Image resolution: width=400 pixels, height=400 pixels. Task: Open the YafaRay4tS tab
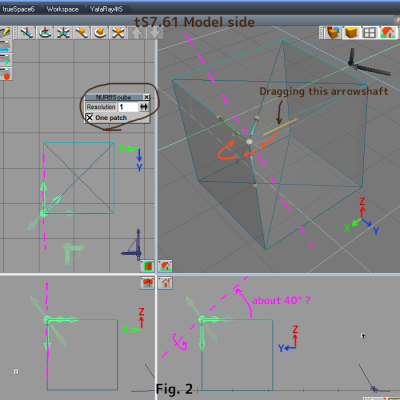(106, 9)
